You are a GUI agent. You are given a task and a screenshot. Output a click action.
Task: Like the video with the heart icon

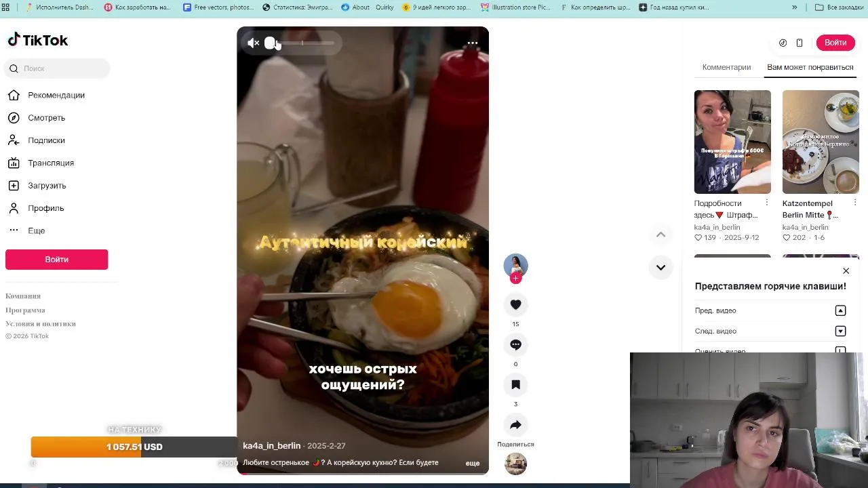[515, 305]
